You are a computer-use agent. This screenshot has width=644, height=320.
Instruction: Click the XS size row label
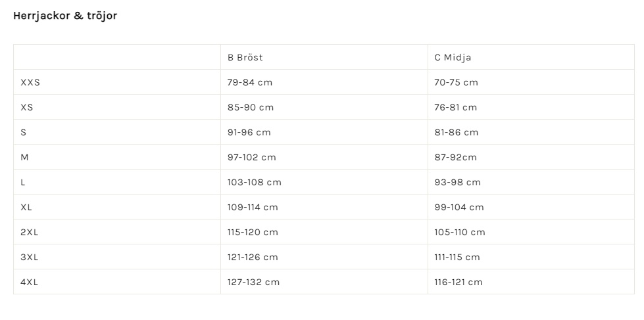27,107
